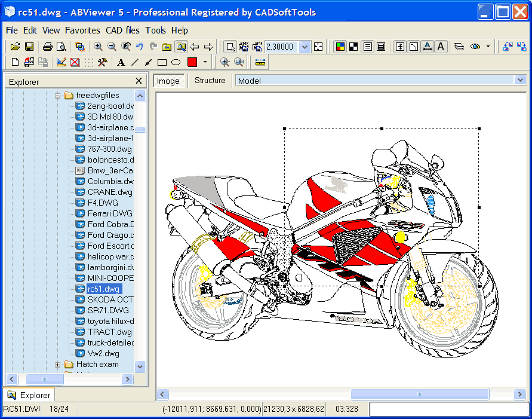This screenshot has width=532, height=419.
Task: Click the Print icon
Action: click(x=48, y=47)
